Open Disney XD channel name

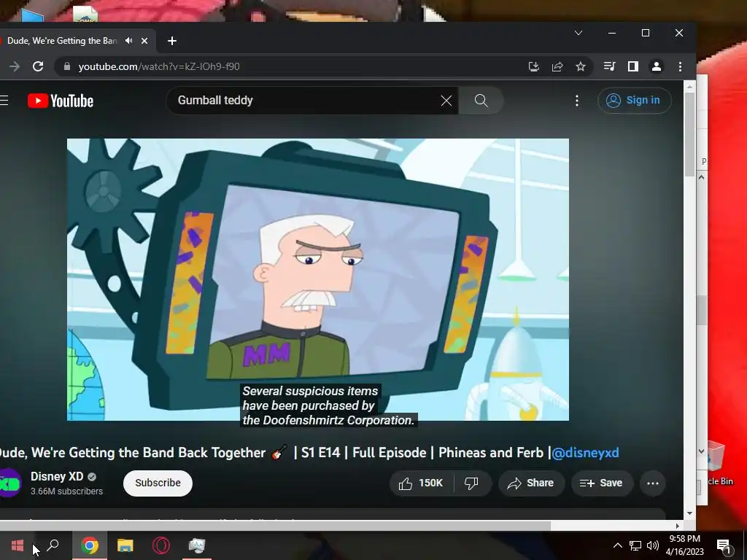point(57,476)
